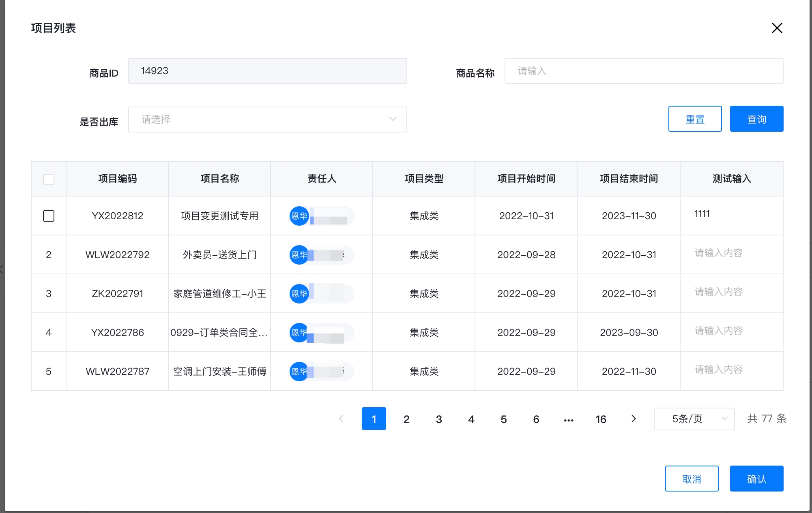Image resolution: width=812 pixels, height=513 pixels.
Task: Jump to page 16
Action: point(601,419)
